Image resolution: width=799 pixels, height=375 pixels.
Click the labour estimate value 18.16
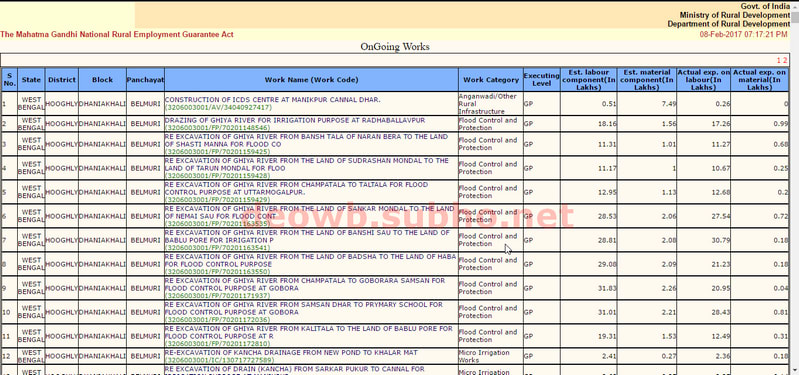tap(607, 124)
